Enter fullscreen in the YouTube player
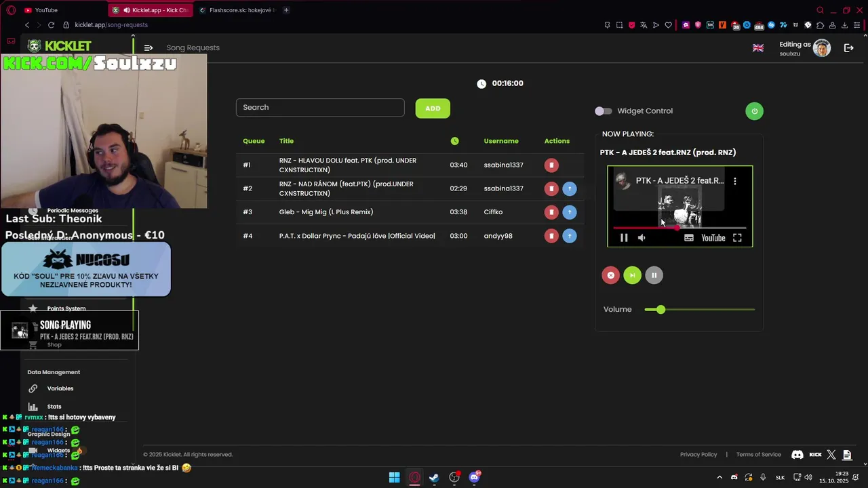 tap(737, 238)
